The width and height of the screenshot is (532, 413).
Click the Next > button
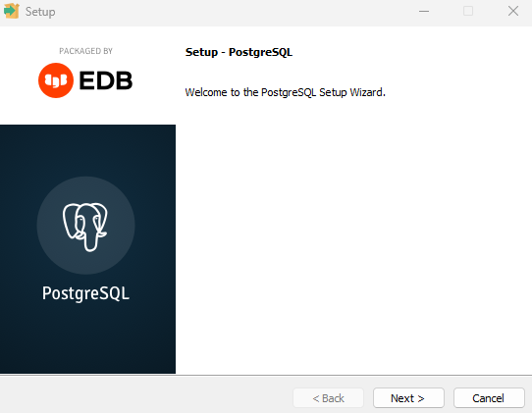click(408, 397)
